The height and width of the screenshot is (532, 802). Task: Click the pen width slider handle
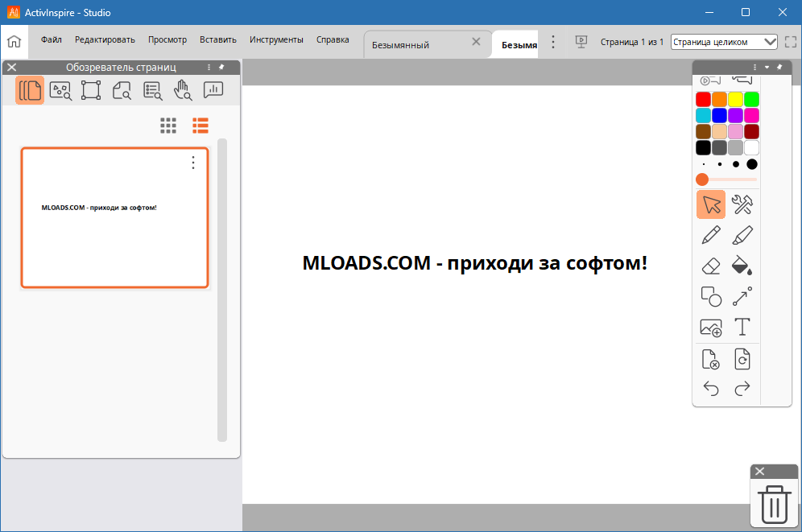pos(702,179)
